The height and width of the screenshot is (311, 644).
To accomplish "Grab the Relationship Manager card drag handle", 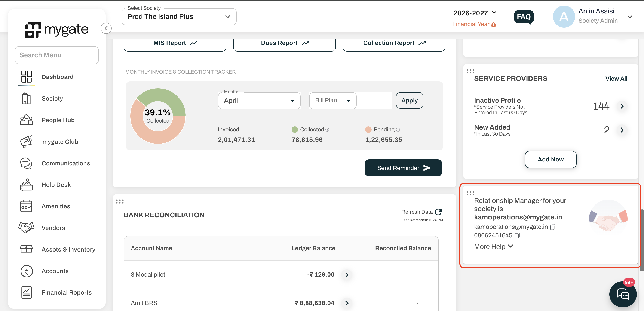I will coord(470,193).
